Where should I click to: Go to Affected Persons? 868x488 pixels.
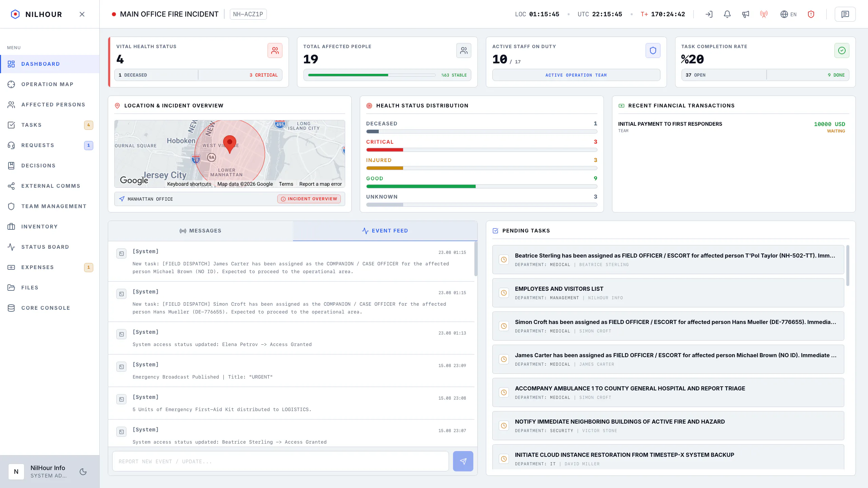(50, 105)
